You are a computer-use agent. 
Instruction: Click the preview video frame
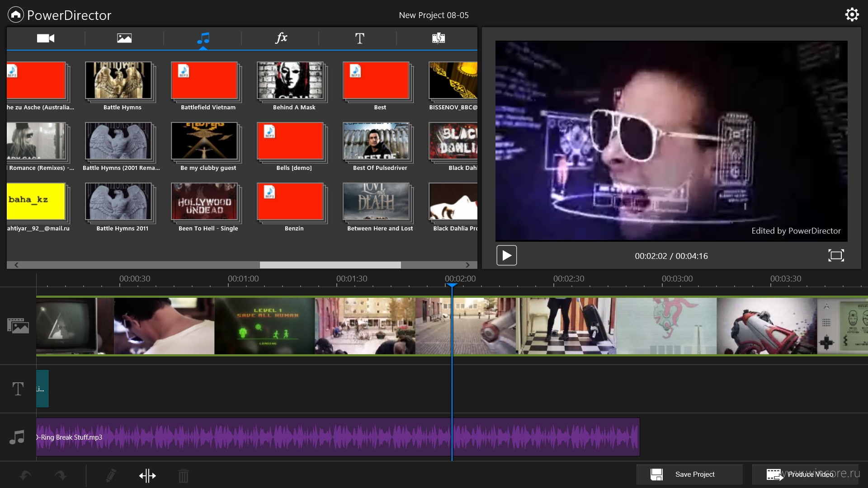671,141
